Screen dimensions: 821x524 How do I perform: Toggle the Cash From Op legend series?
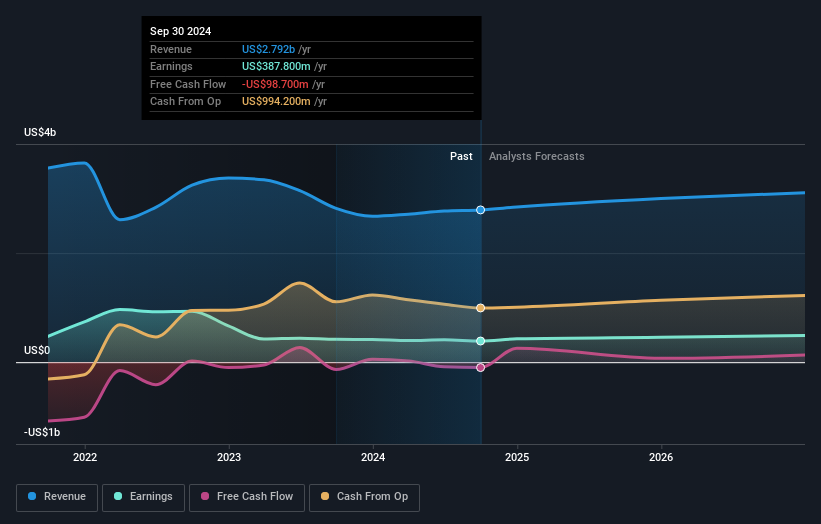[x=364, y=497]
